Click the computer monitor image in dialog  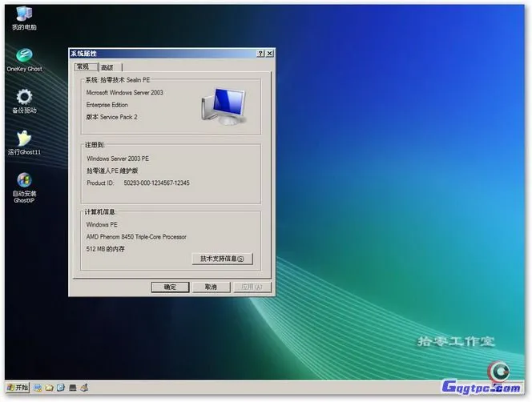tap(224, 107)
